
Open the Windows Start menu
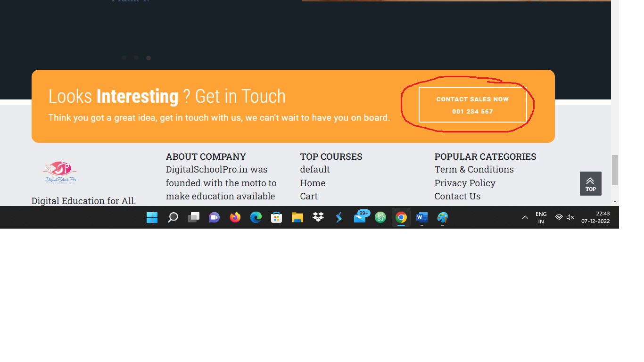coord(152,217)
